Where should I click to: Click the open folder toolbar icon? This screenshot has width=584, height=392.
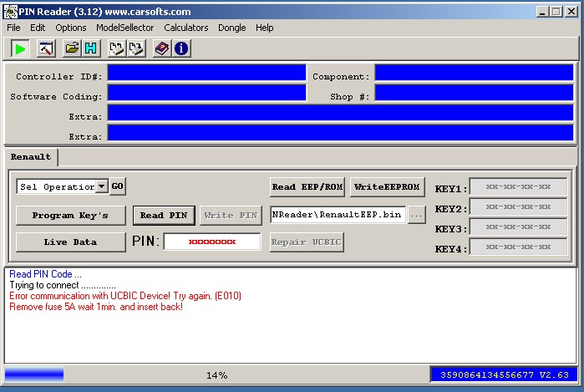tap(72, 48)
